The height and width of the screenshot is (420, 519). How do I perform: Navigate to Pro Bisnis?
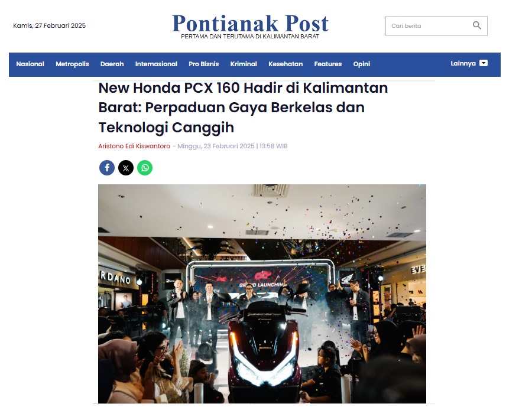tap(203, 64)
